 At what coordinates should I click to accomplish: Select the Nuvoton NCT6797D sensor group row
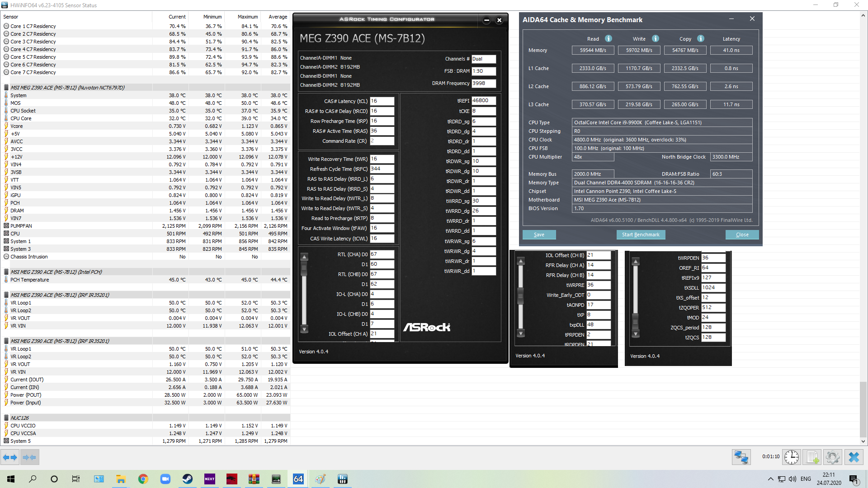click(x=68, y=88)
